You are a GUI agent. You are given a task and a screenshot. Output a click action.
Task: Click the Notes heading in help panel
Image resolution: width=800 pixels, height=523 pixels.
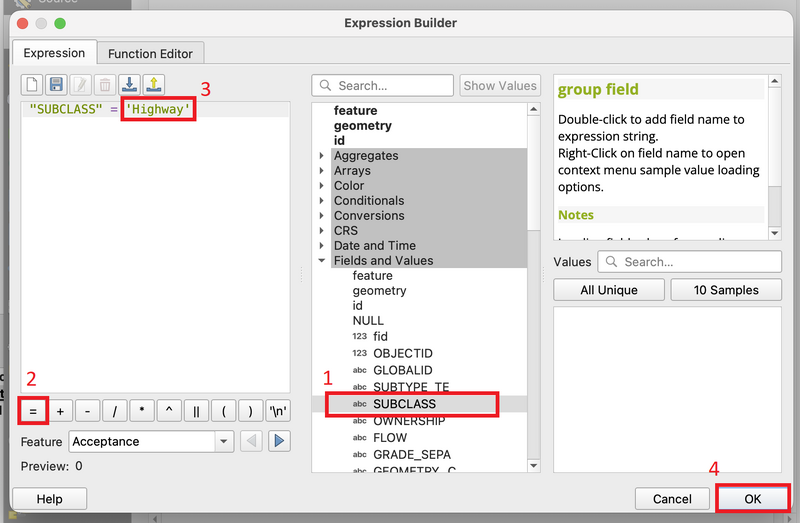[x=576, y=215]
